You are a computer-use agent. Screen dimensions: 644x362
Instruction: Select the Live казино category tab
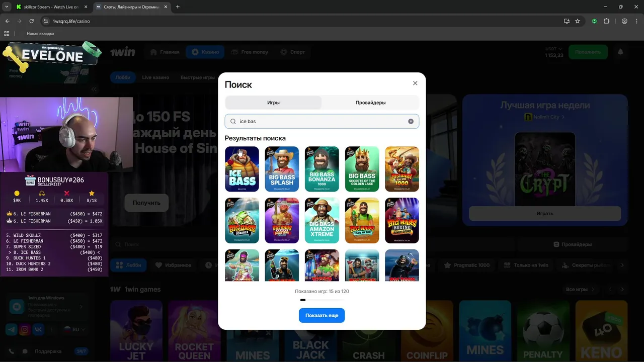coord(155,77)
